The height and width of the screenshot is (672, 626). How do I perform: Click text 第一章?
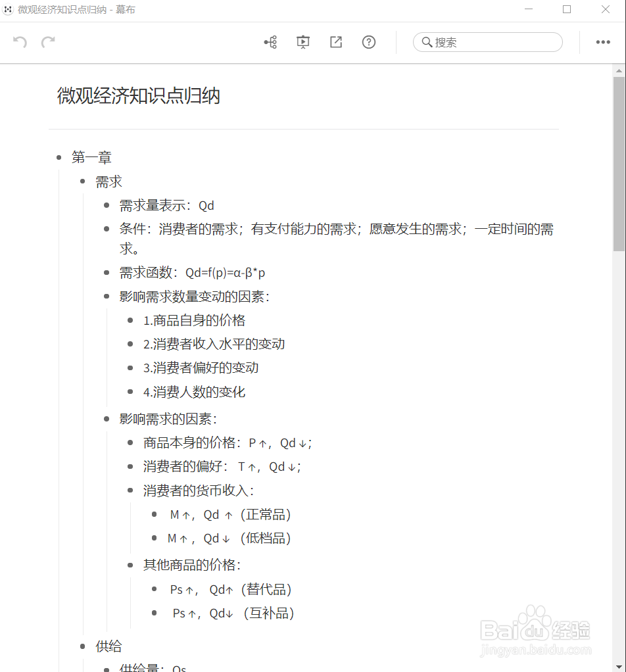click(x=91, y=157)
